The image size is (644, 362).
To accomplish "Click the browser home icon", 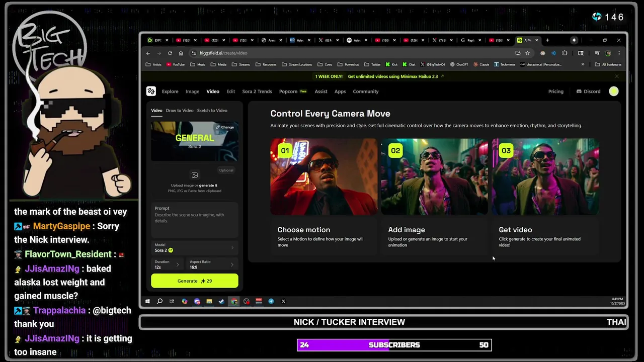I will coord(181,53).
